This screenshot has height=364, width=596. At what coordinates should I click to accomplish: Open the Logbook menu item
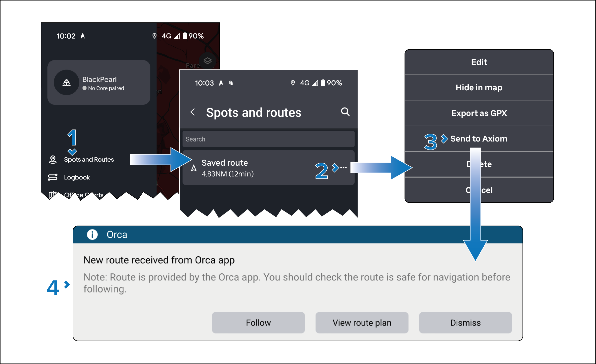[77, 177]
